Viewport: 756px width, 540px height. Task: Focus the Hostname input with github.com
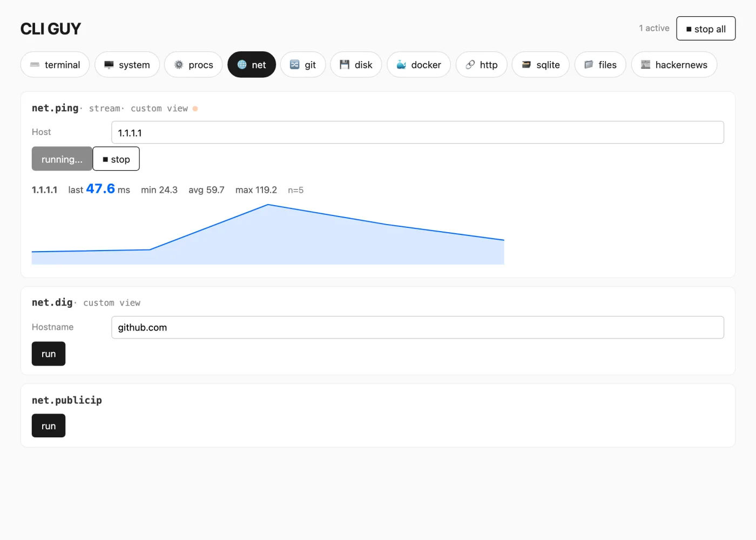click(x=417, y=327)
